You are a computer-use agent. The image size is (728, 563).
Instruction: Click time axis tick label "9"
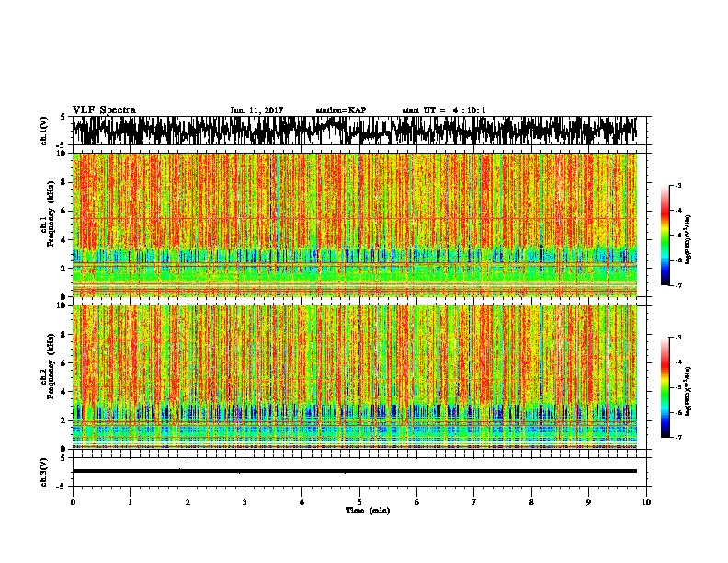click(588, 502)
